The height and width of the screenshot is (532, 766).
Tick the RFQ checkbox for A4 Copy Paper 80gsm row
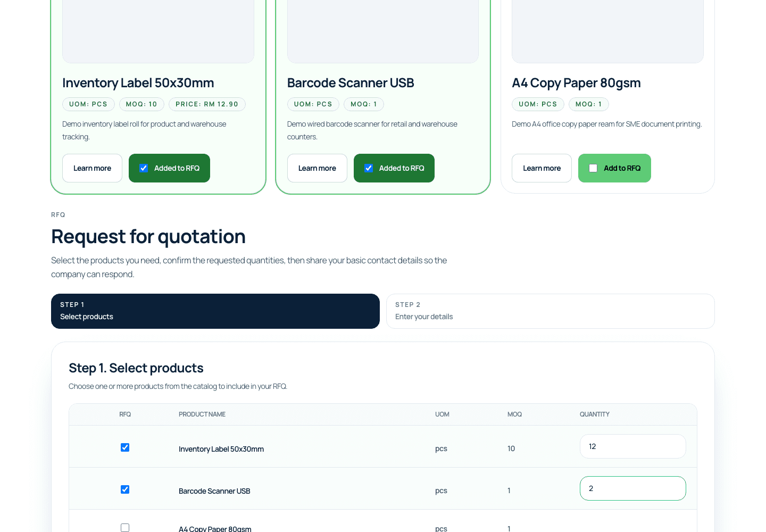click(x=125, y=528)
